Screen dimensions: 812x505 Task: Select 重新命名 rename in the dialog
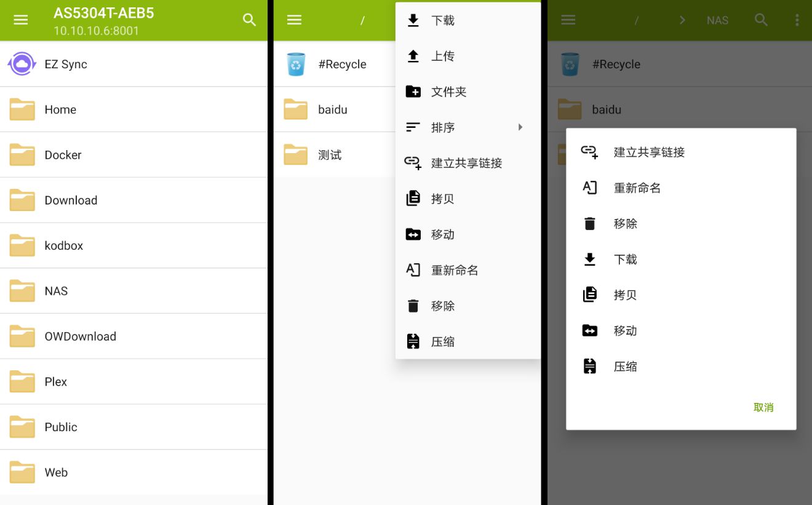click(x=681, y=188)
